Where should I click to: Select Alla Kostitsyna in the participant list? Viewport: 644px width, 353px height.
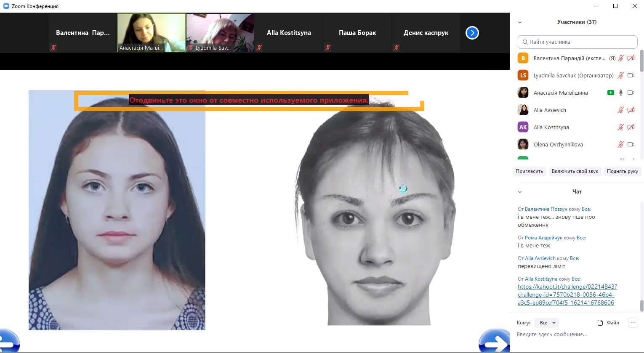tap(551, 127)
